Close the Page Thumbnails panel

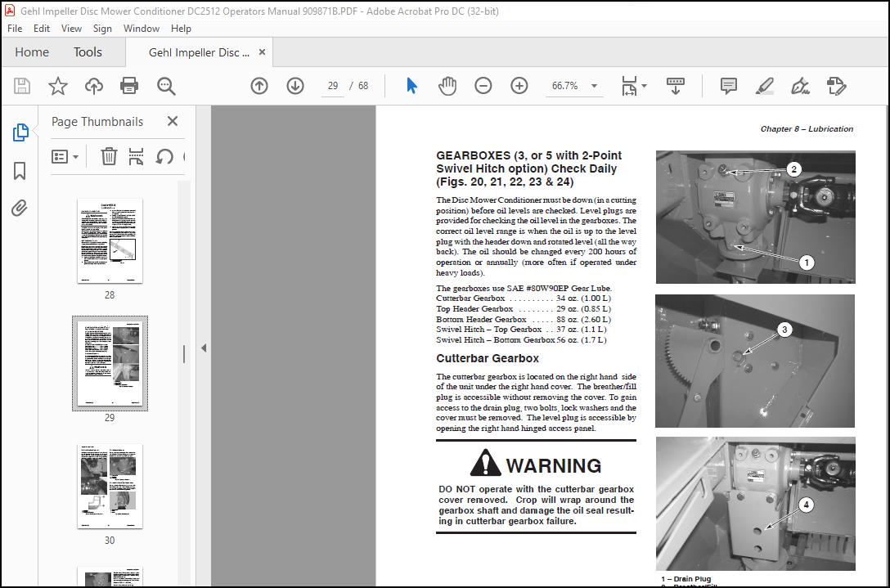[173, 121]
